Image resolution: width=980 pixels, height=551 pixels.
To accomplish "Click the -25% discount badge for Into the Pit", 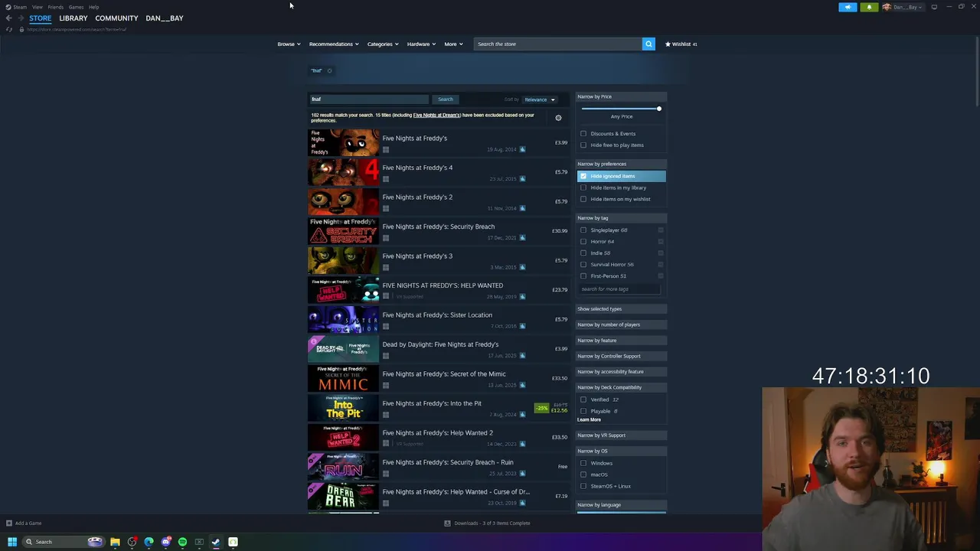I will (542, 408).
